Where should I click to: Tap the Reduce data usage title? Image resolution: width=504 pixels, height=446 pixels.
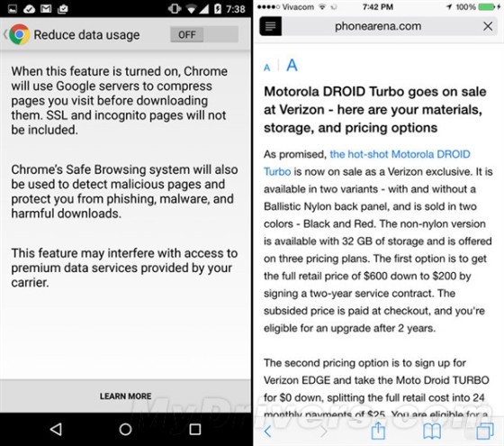[86, 35]
